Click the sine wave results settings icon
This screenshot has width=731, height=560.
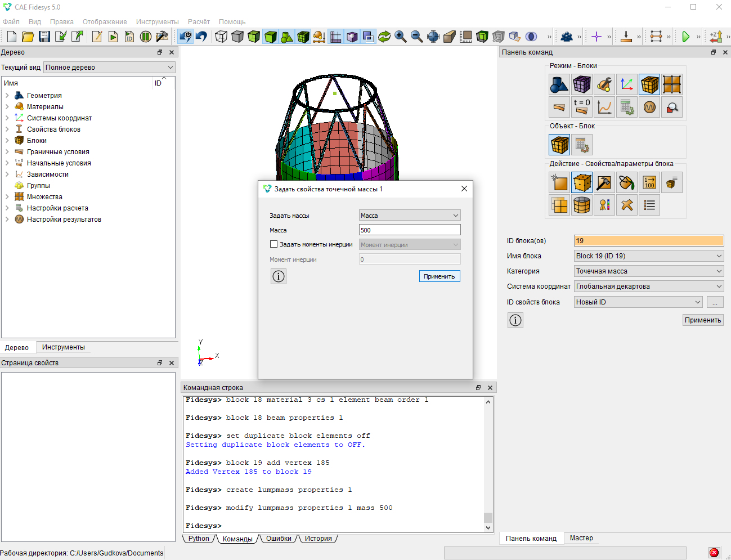(649, 107)
